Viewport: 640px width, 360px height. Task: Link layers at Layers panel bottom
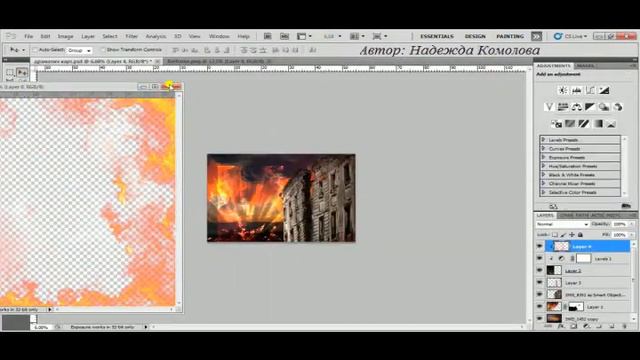[549, 327]
